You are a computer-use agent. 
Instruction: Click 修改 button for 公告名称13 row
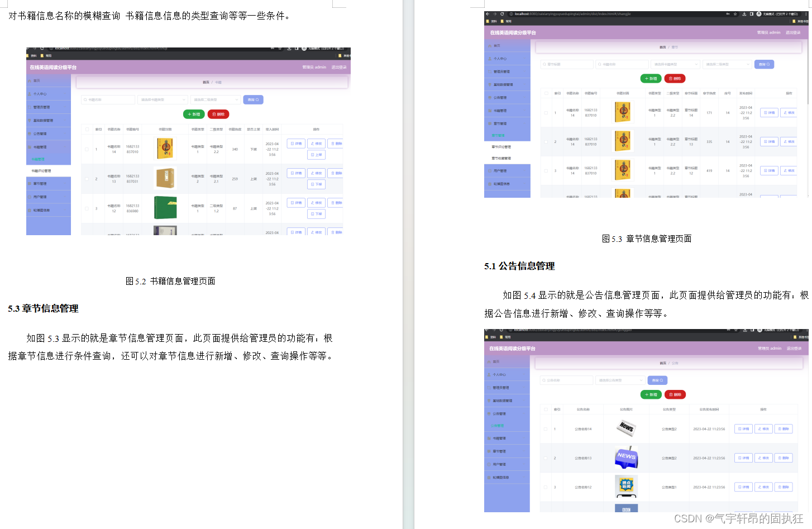[x=763, y=458]
